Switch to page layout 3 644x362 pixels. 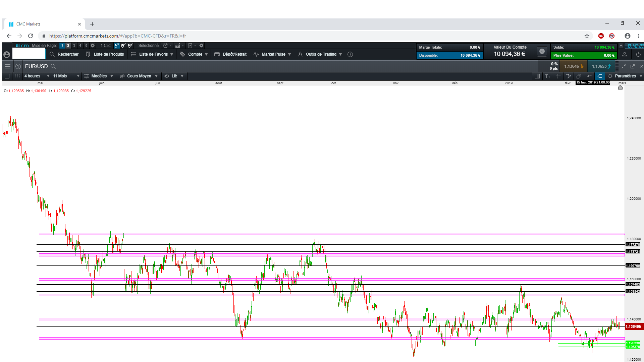click(x=74, y=46)
